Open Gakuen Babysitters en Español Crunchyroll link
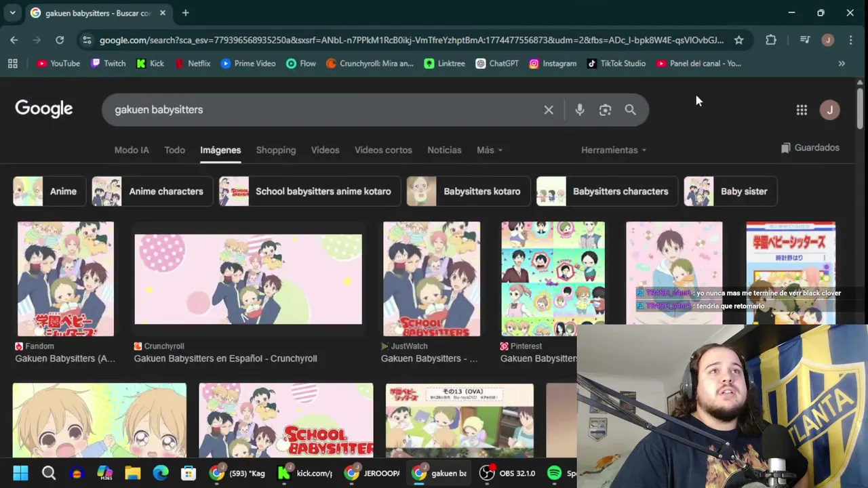 [225, 359]
